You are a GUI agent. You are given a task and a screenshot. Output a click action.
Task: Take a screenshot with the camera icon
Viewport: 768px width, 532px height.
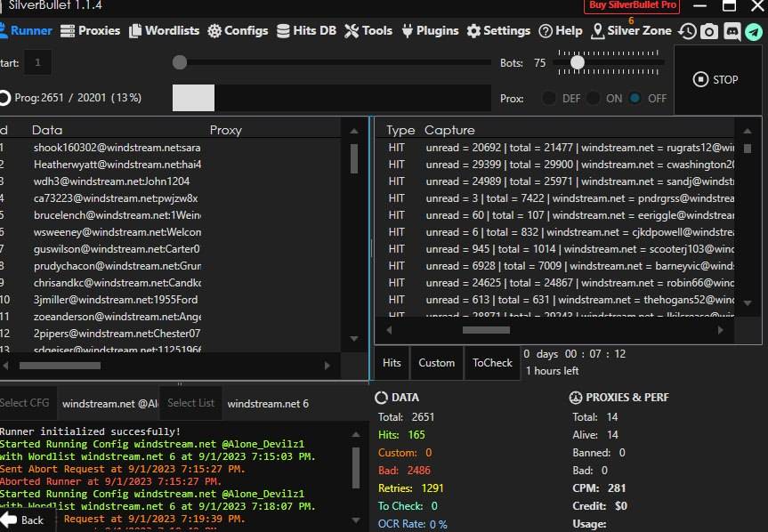(x=709, y=31)
